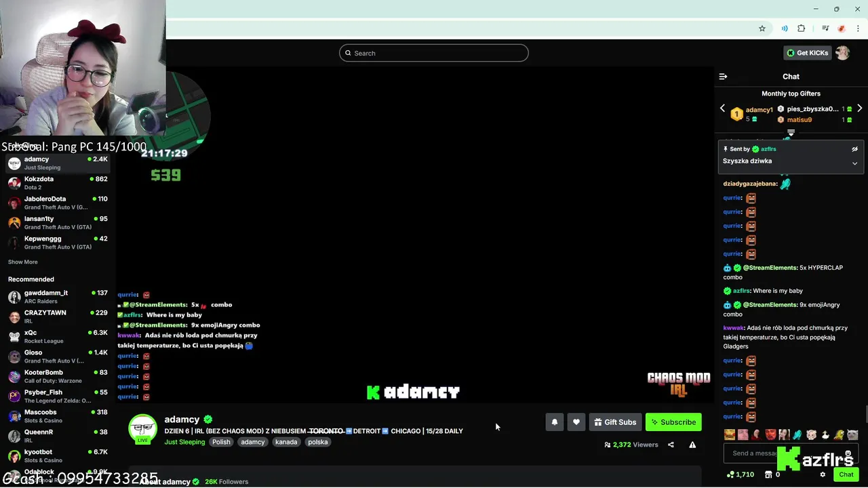The width and height of the screenshot is (868, 488).
Task: Open KooterBomb recommended channel
Action: click(58, 376)
